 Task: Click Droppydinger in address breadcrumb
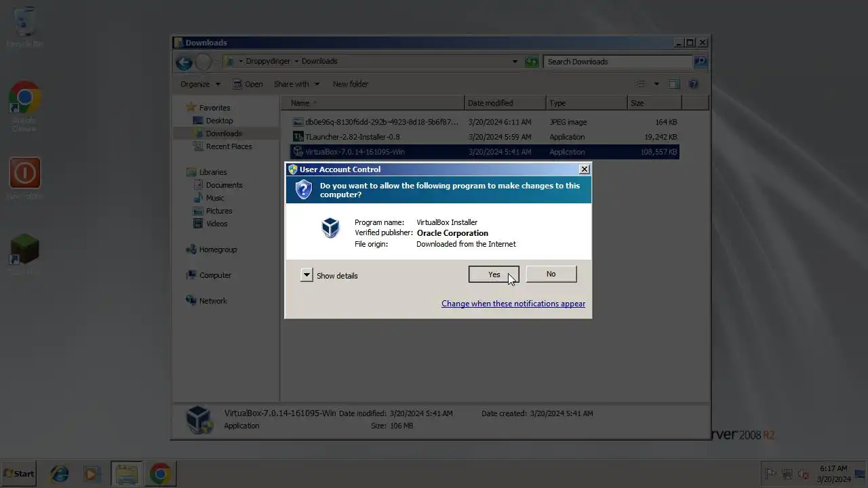[268, 61]
